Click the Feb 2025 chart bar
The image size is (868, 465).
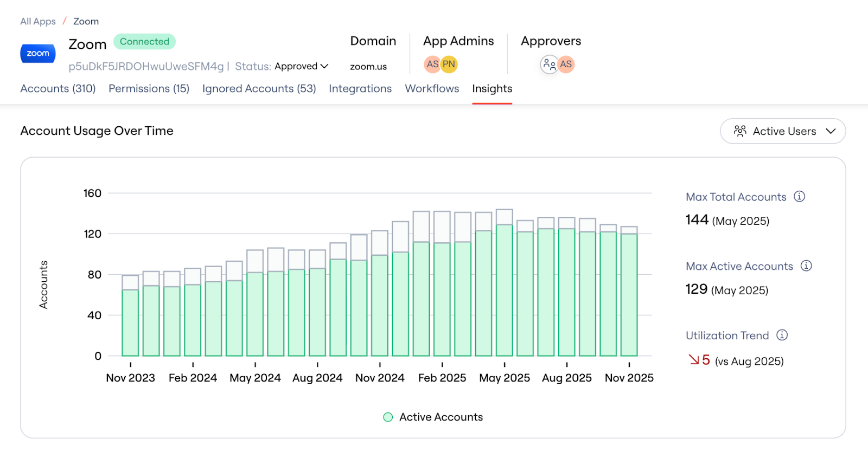[442, 283]
